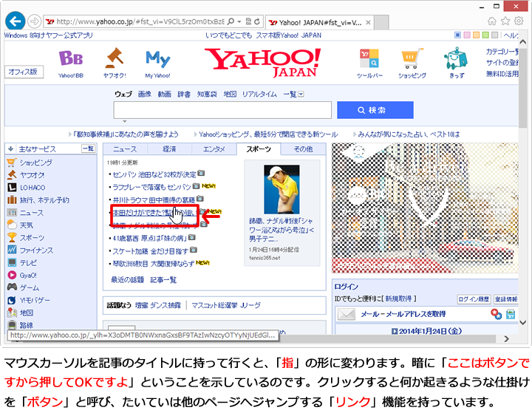This screenshot has height=413, width=532.
Task: Open favorites with the star icon
Action: [505, 21]
